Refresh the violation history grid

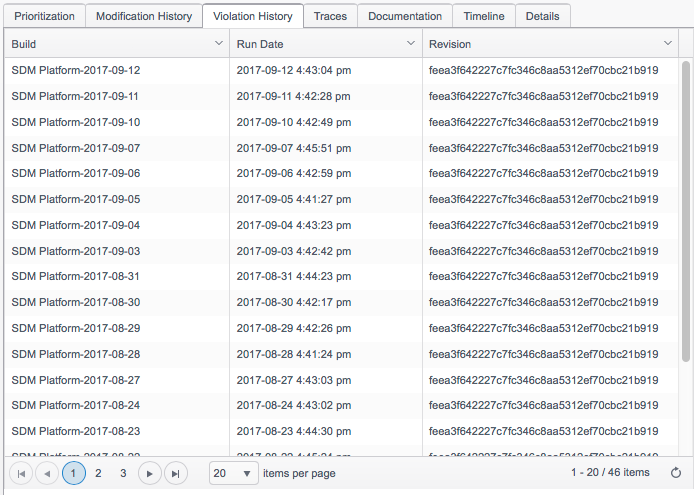(x=675, y=473)
